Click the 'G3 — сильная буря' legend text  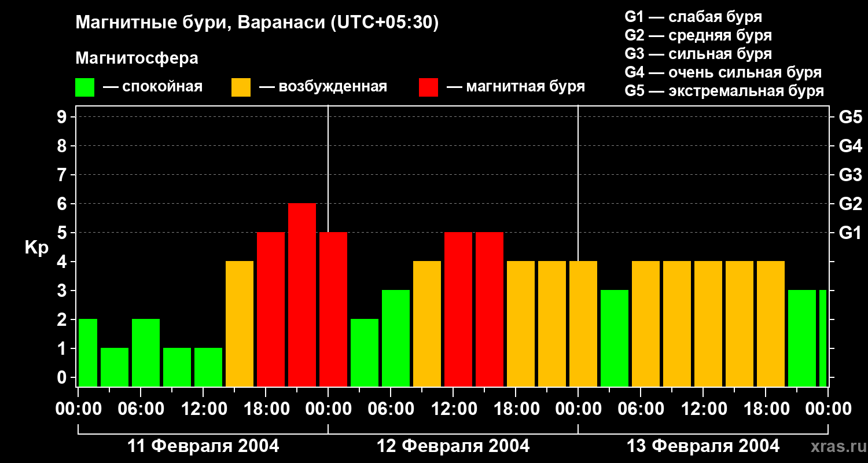(x=698, y=54)
